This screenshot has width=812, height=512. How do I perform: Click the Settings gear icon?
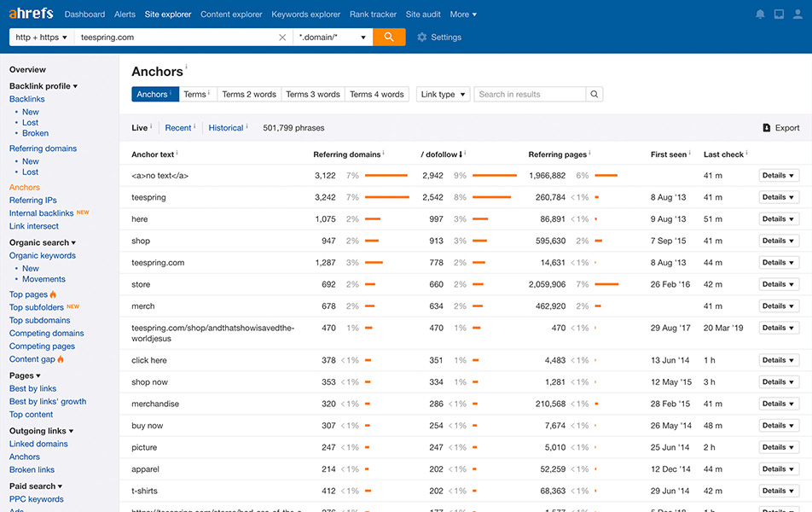click(x=422, y=38)
